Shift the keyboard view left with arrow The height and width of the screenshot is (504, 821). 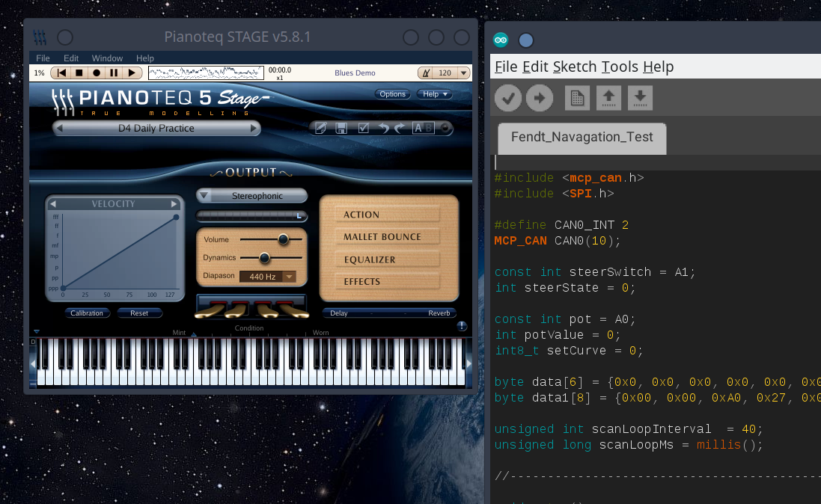(x=33, y=363)
